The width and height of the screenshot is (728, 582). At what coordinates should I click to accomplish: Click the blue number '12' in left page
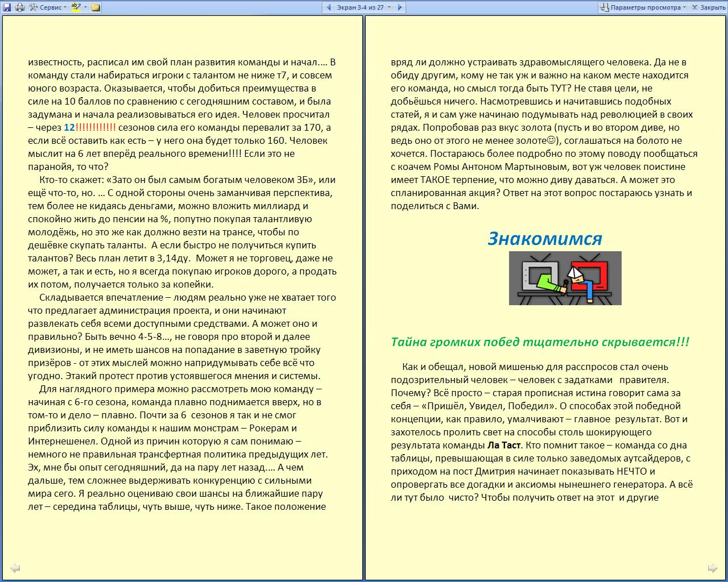(69, 128)
